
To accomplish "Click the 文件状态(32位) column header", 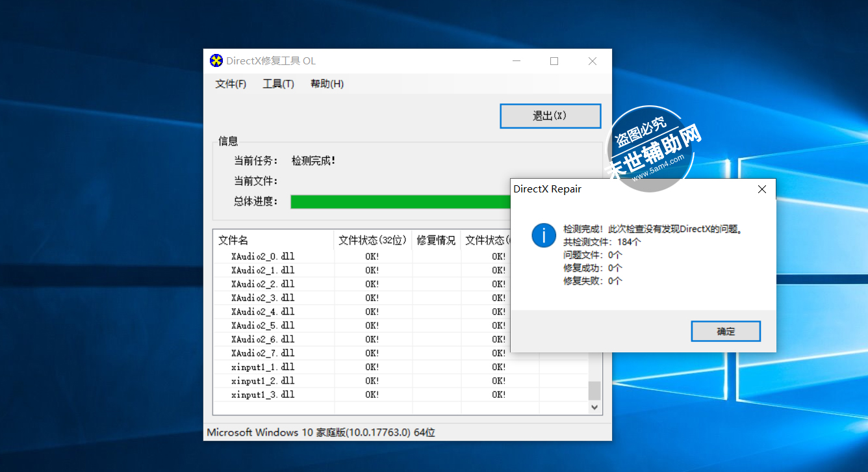I will [374, 240].
